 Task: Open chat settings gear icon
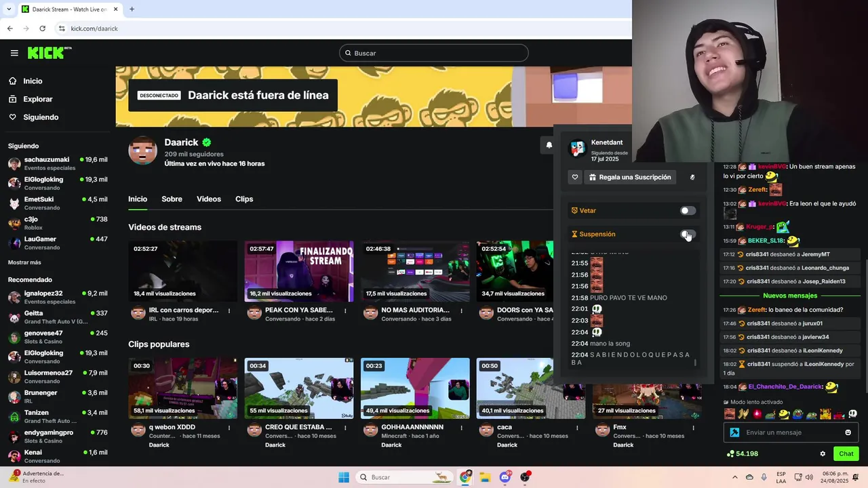[823, 454]
